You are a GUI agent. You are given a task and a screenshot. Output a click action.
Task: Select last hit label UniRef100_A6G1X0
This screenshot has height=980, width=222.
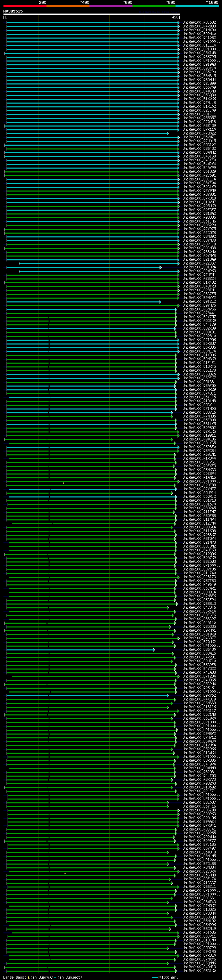pyautogui.click(x=199, y=971)
